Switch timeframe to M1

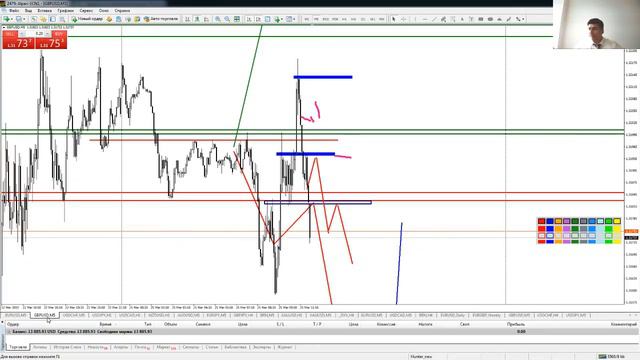(x=307, y=19)
